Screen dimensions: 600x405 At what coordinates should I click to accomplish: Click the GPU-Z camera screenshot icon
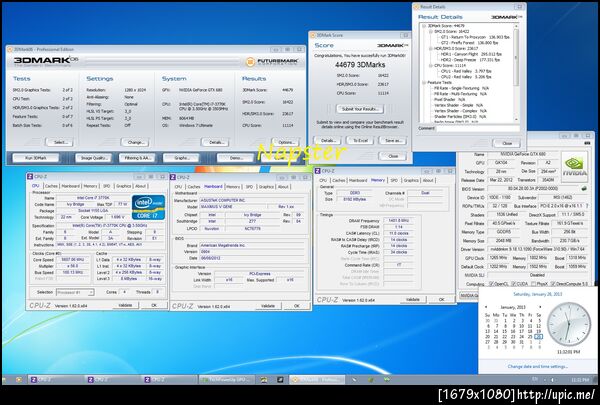tap(587, 143)
